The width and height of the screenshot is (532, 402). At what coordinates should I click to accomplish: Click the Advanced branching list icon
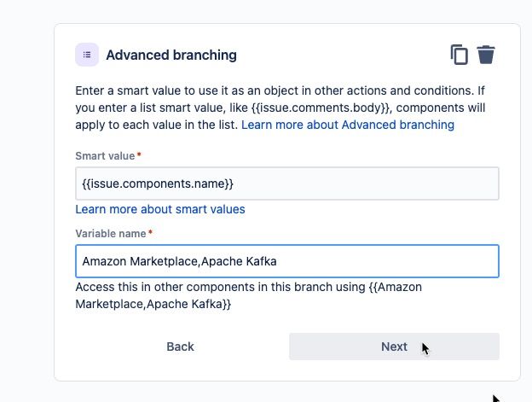coord(87,55)
